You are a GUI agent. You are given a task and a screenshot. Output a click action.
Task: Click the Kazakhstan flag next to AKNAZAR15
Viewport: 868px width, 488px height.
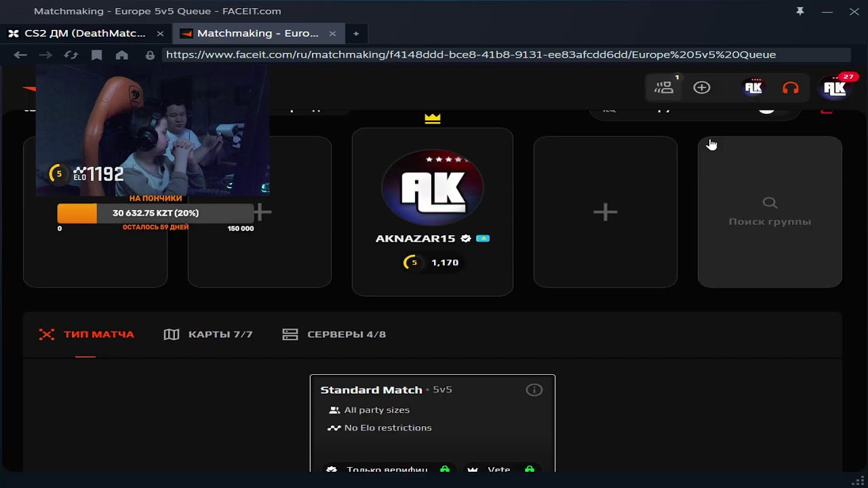click(x=483, y=239)
